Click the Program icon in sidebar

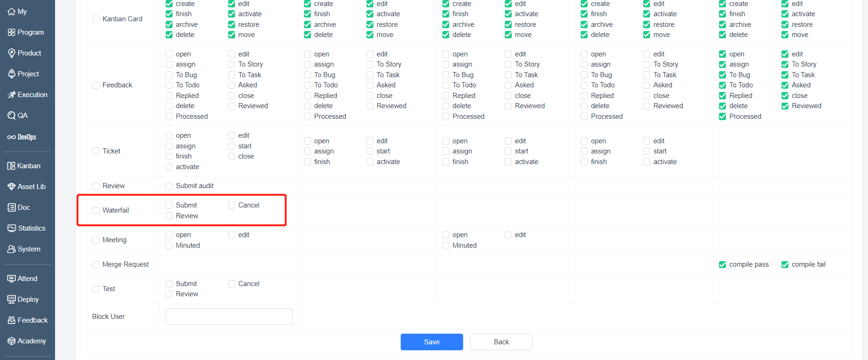click(12, 32)
